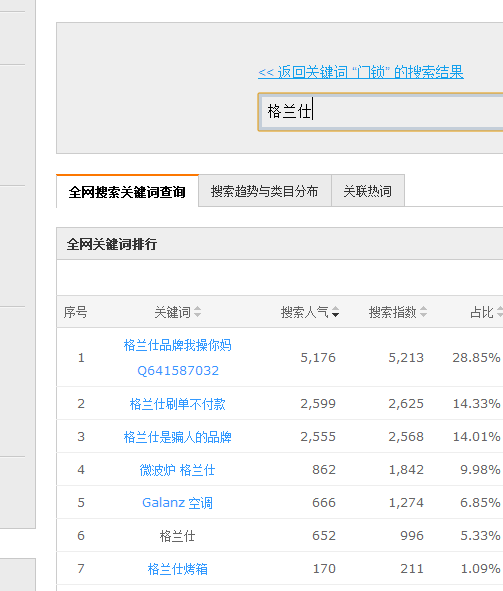Screen dimensions: 503x591
Task: Open the row 1 keyword link ending Q641587032
Action: point(177,357)
